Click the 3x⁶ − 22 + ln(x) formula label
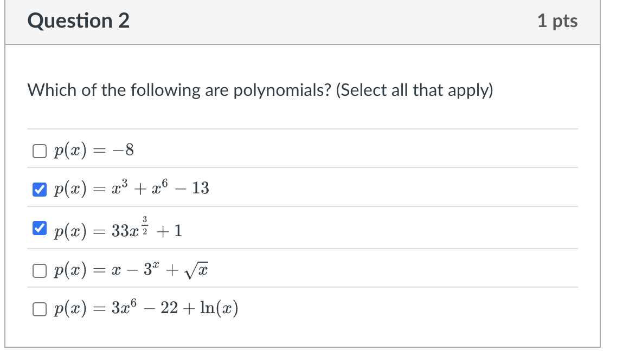This screenshot has width=642, height=364. [x=146, y=308]
